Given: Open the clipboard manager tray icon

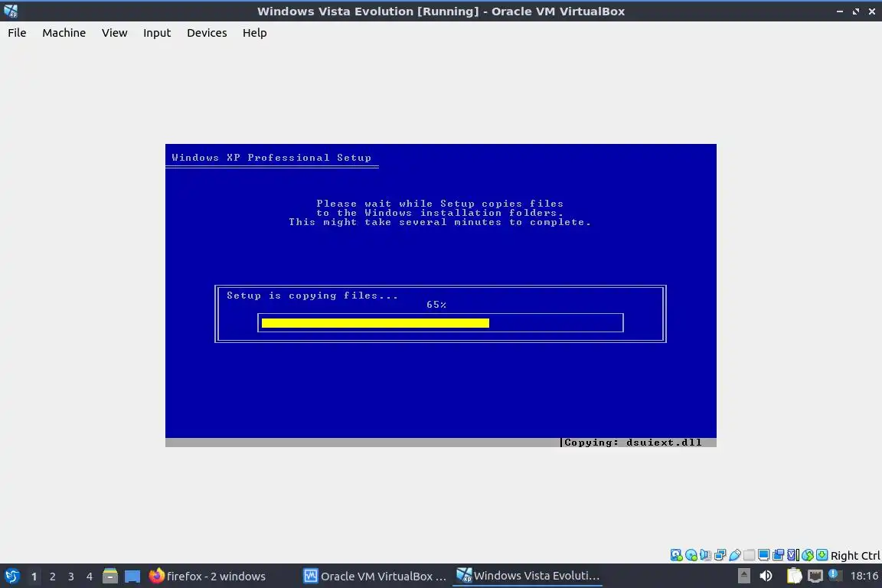Looking at the screenshot, I should pos(794,576).
